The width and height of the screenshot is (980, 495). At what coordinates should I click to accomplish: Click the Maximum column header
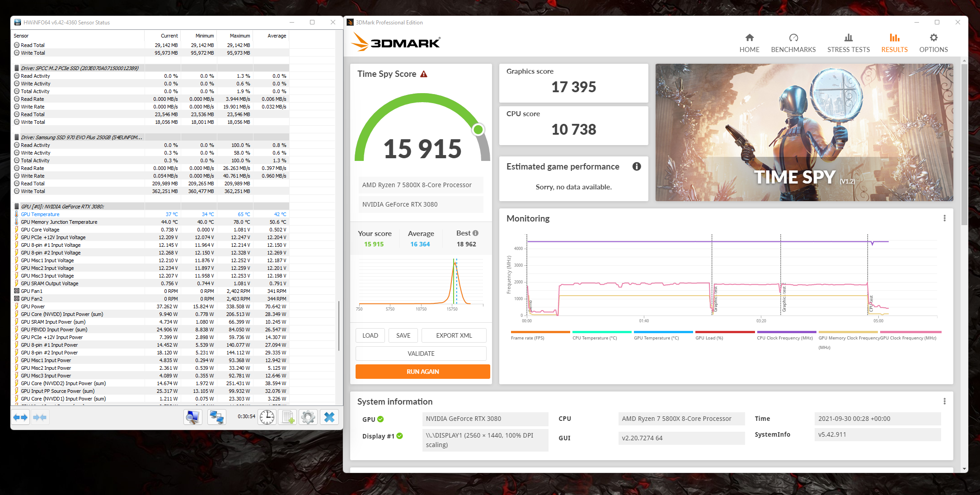coord(234,36)
